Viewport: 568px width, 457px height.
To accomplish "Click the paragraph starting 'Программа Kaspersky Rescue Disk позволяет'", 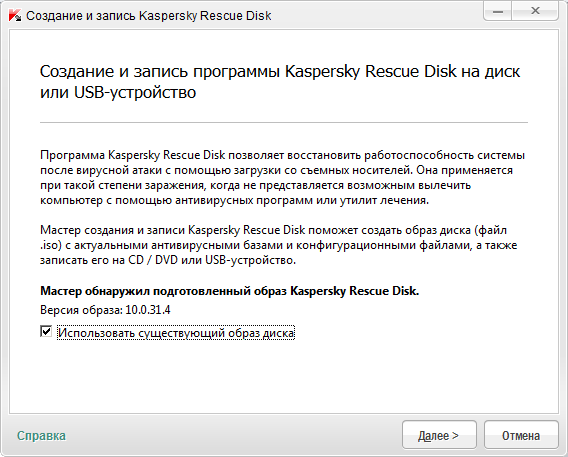I will (283, 177).
